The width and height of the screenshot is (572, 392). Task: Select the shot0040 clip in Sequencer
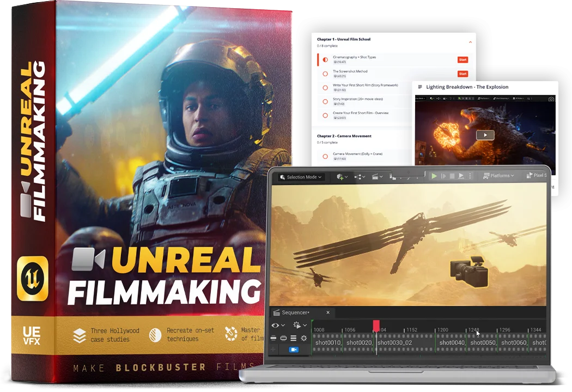point(451,343)
